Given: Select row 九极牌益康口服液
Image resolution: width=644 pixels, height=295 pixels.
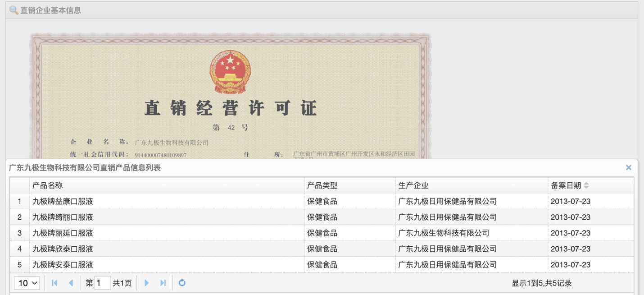Looking at the screenshot, I should pos(322,201).
